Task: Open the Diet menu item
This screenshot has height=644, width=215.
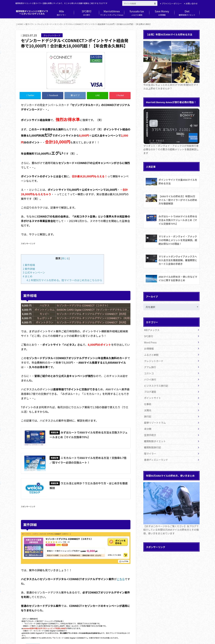Action: 187,13
